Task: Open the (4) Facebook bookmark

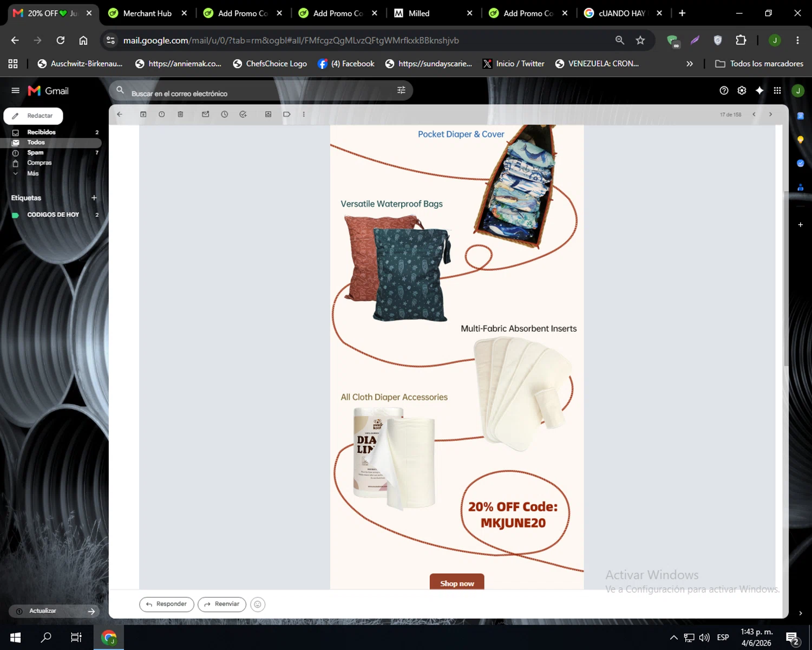Action: [x=346, y=63]
